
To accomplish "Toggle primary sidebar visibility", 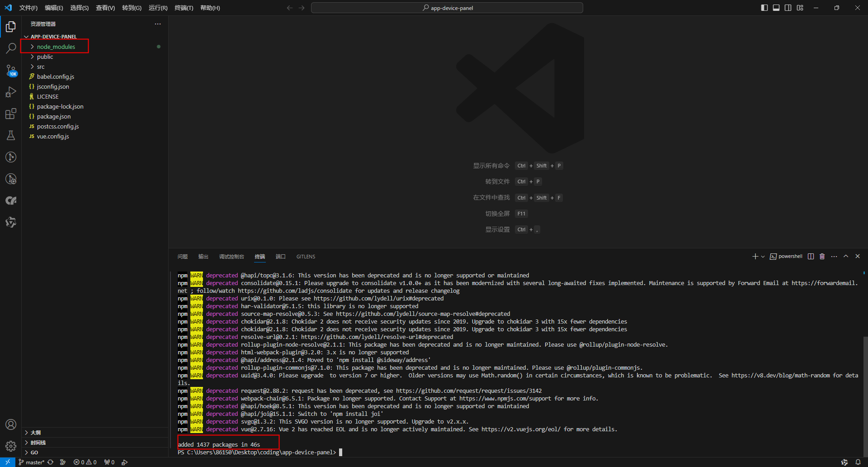I will click(764, 8).
